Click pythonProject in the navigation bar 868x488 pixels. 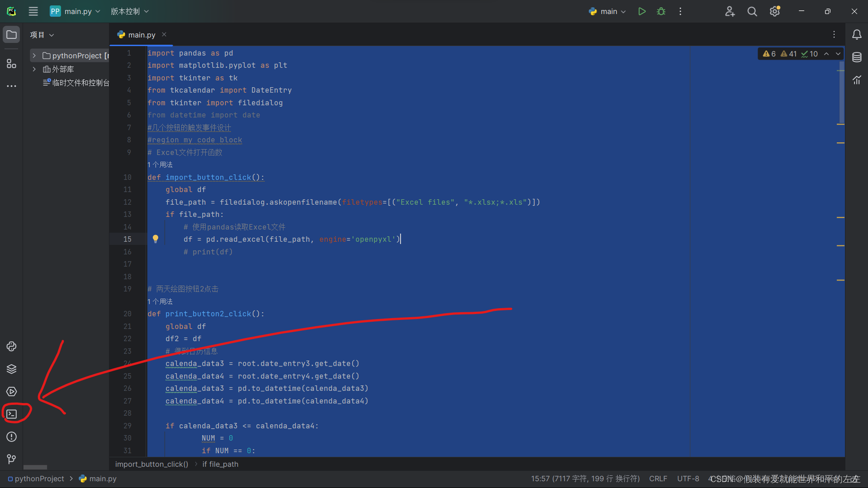pyautogui.click(x=36, y=479)
